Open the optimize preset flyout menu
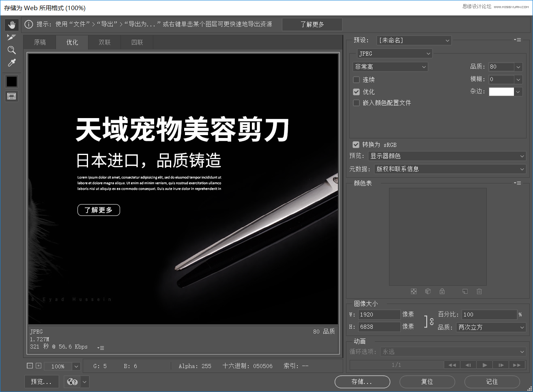Image resolution: width=533 pixels, height=392 pixels. tap(517, 40)
